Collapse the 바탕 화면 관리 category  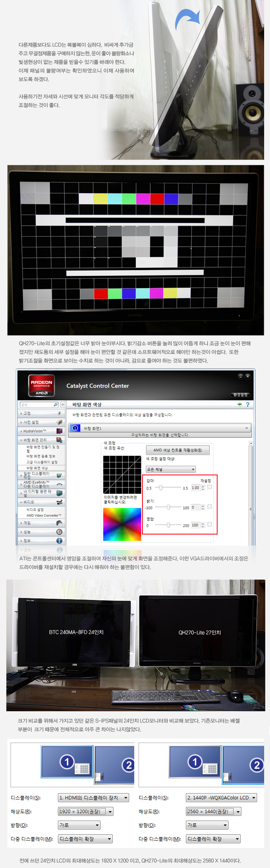click(21, 440)
